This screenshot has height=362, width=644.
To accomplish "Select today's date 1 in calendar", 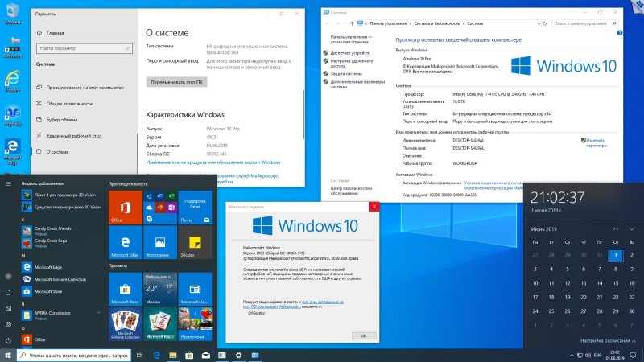I will coord(616,255).
